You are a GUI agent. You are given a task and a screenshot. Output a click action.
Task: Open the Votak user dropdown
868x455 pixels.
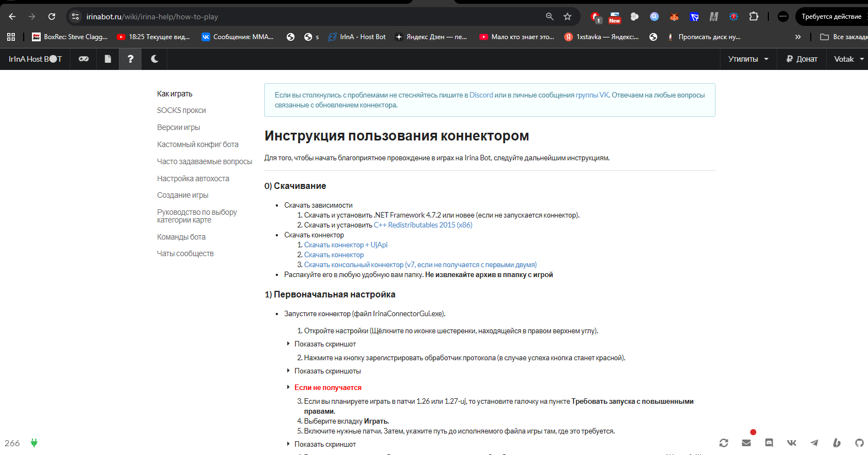[849, 59]
